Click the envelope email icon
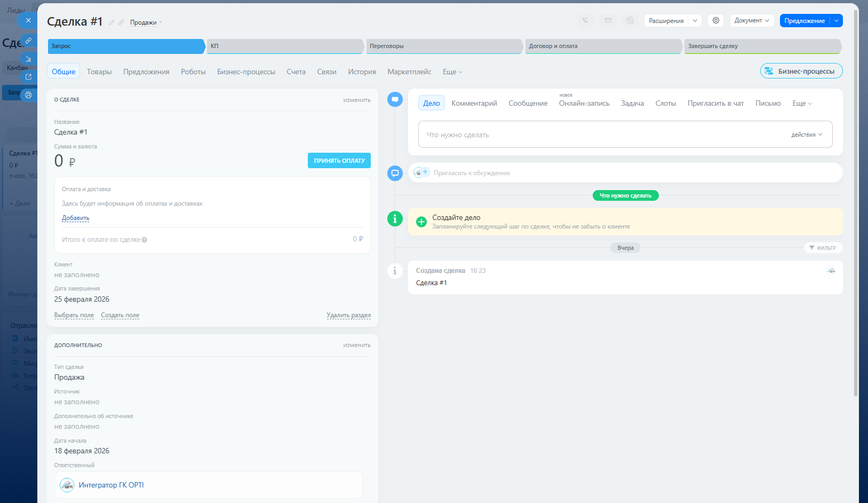868x503 pixels. pyautogui.click(x=608, y=20)
